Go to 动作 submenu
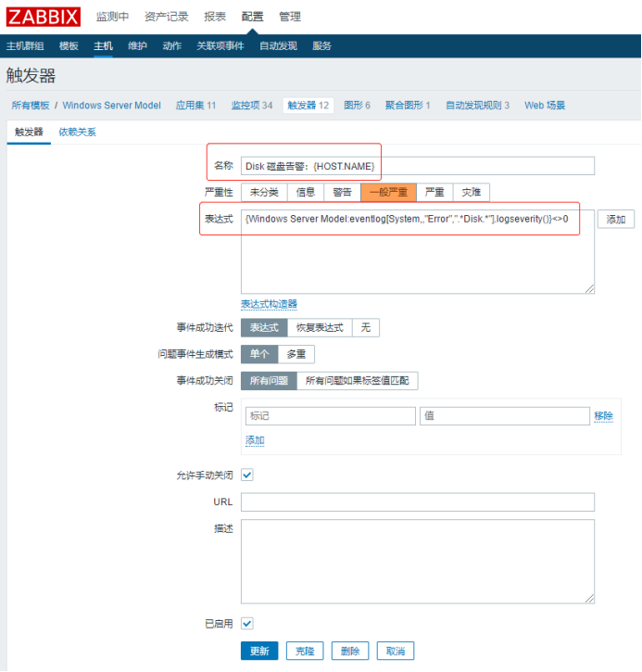This screenshot has width=642, height=672. (171, 45)
